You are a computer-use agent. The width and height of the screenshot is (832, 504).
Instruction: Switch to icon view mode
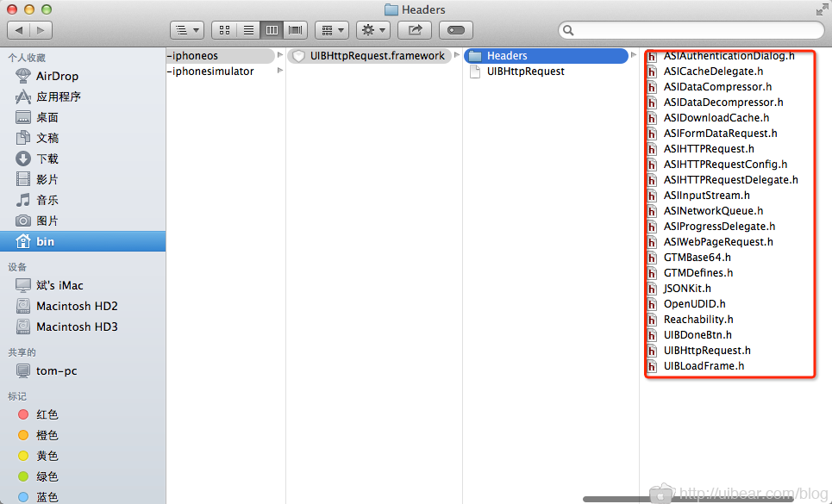[x=224, y=30]
